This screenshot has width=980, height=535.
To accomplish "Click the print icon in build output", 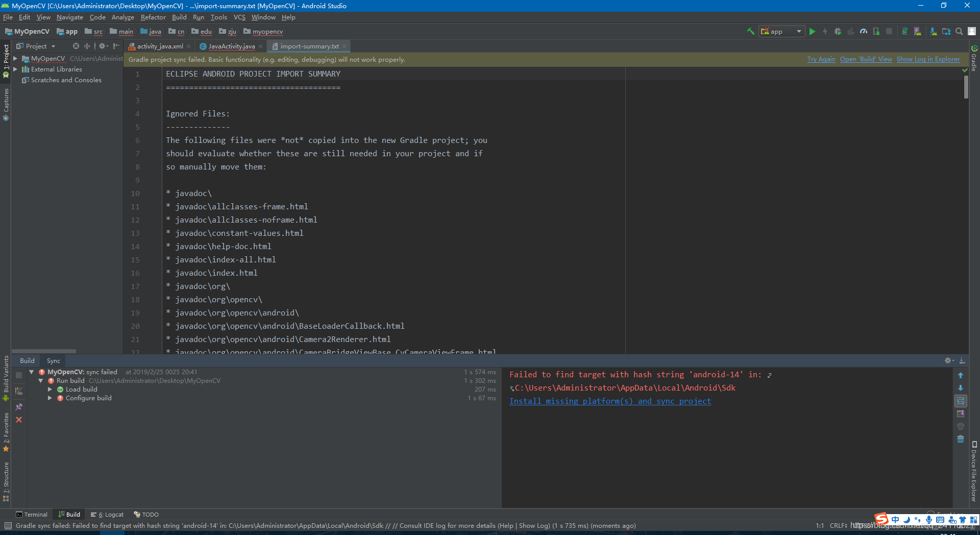I will (x=961, y=426).
